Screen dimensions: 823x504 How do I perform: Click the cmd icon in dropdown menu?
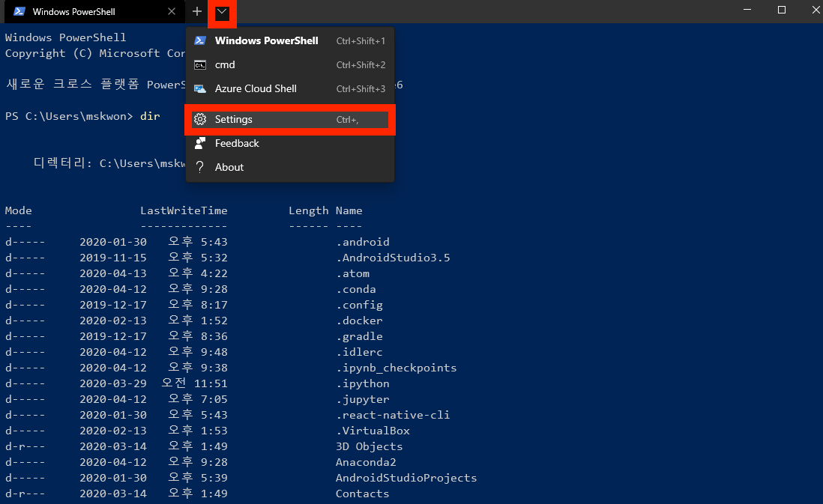pyautogui.click(x=200, y=65)
